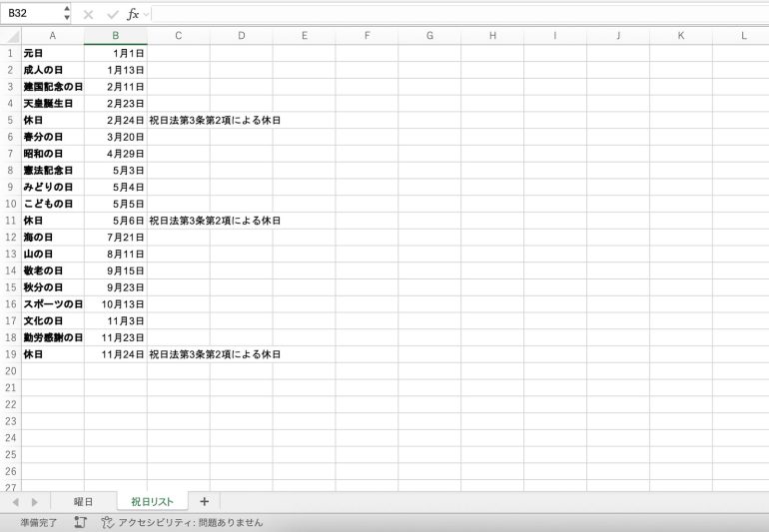This screenshot has width=769, height=532.
Task: Select column C header
Action: [179, 36]
